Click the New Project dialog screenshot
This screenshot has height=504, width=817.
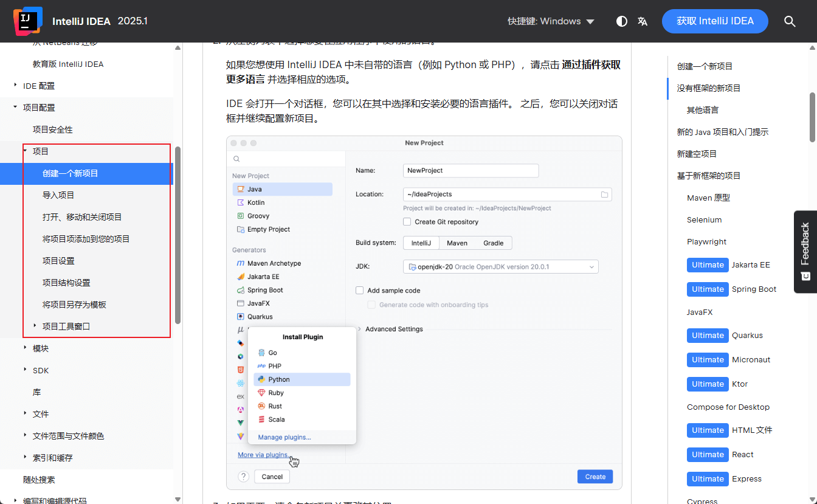(424, 312)
